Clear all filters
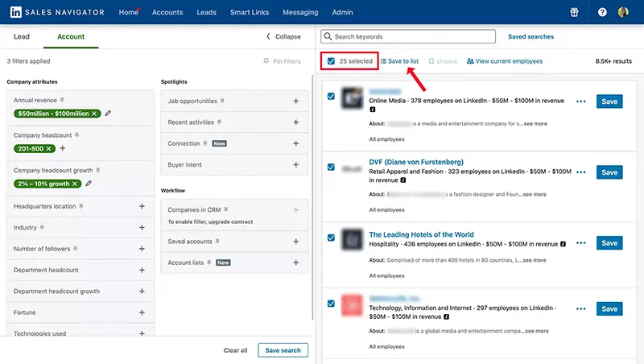 tap(235, 350)
